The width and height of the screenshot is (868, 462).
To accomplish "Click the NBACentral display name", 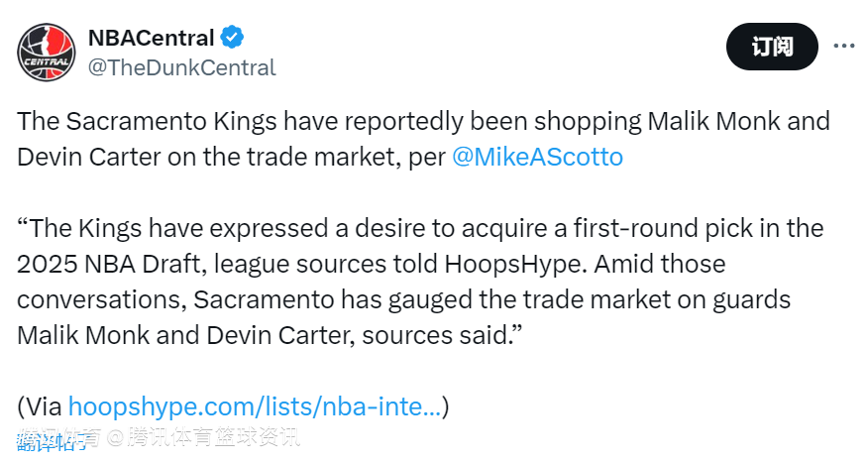I will click(152, 38).
